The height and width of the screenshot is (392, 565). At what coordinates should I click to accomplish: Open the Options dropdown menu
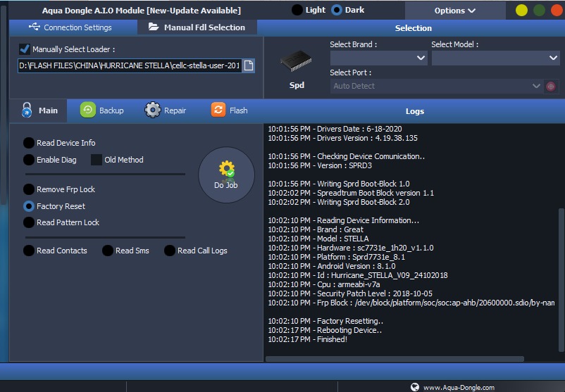(454, 11)
